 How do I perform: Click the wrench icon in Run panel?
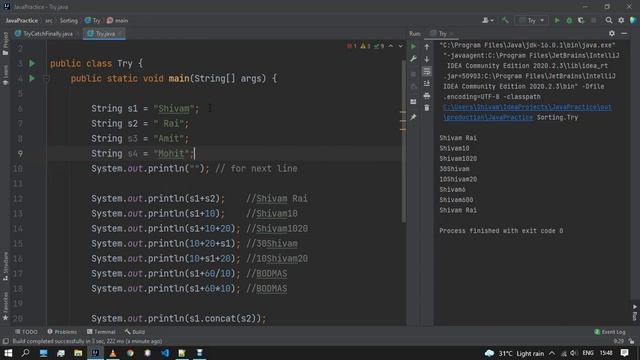pos(413,59)
